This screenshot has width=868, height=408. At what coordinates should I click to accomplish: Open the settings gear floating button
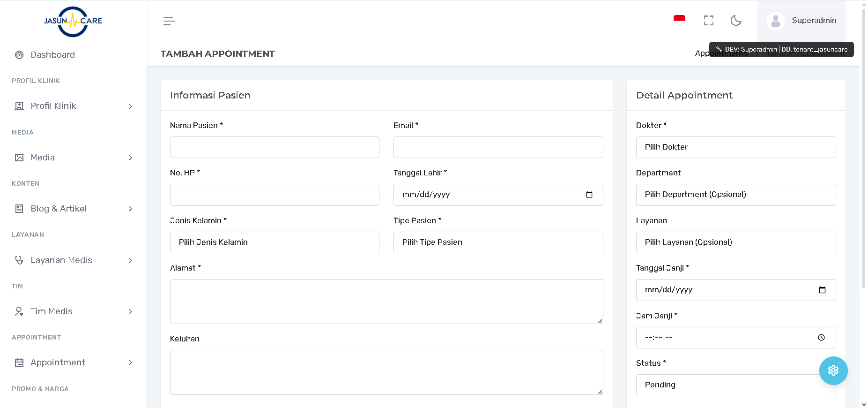pyautogui.click(x=833, y=370)
